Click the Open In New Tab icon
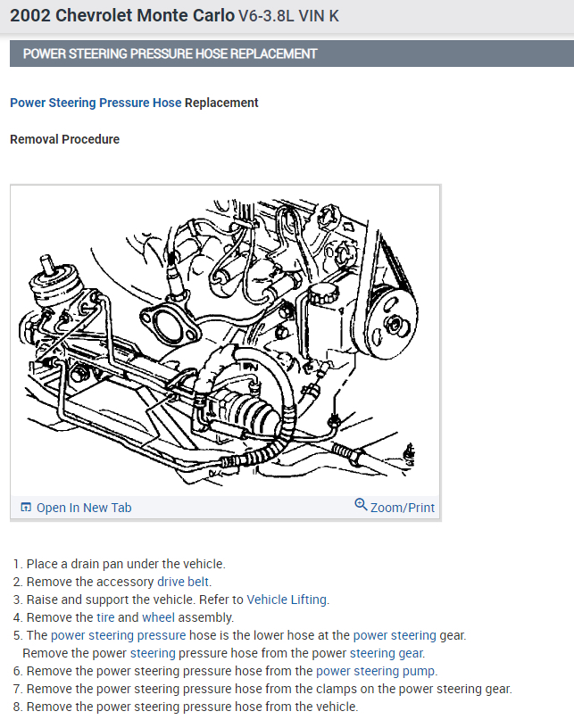This screenshot has height=728, width=574. (26, 507)
